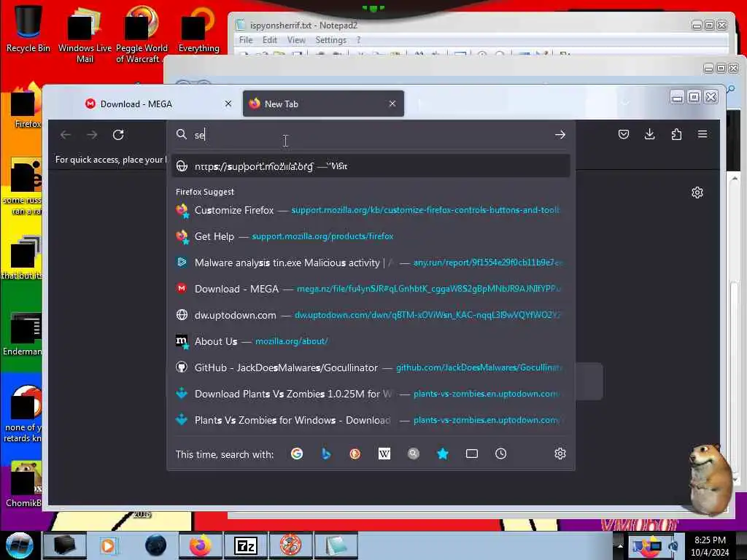Select the Everything desktop icon
The image size is (747, 560).
tap(198, 28)
